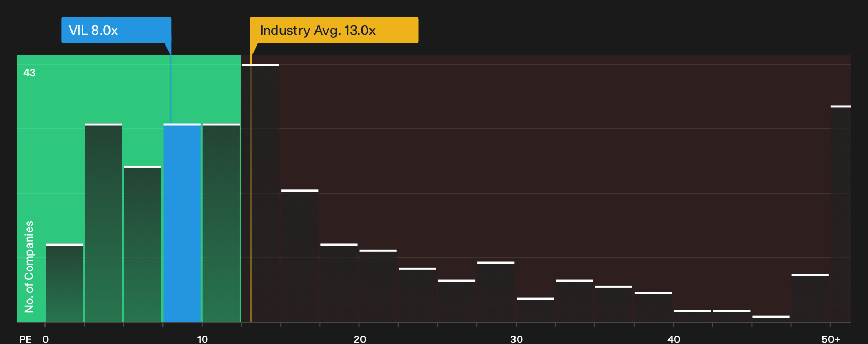
Task: Click the 50+ PE bar at right edge
Action: click(x=840, y=214)
